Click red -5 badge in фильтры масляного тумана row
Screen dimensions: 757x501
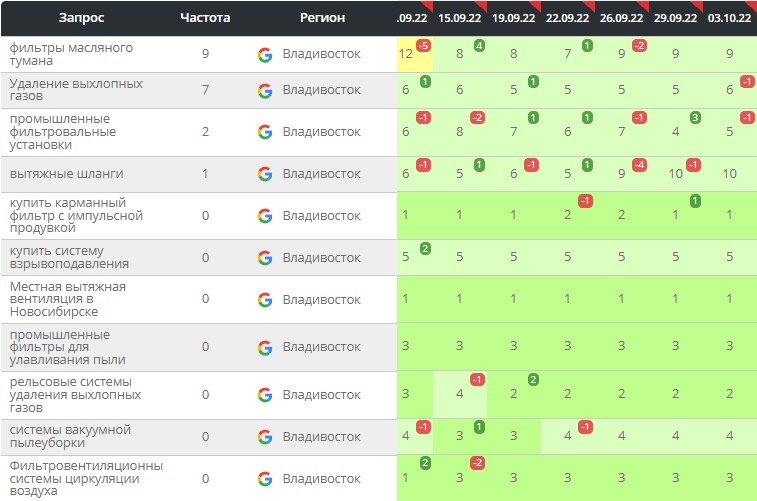click(x=424, y=46)
